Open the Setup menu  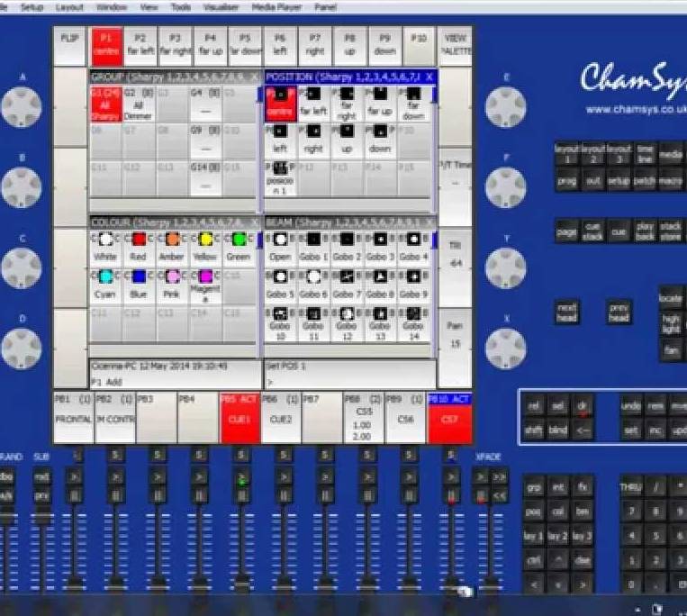tap(32, 7)
